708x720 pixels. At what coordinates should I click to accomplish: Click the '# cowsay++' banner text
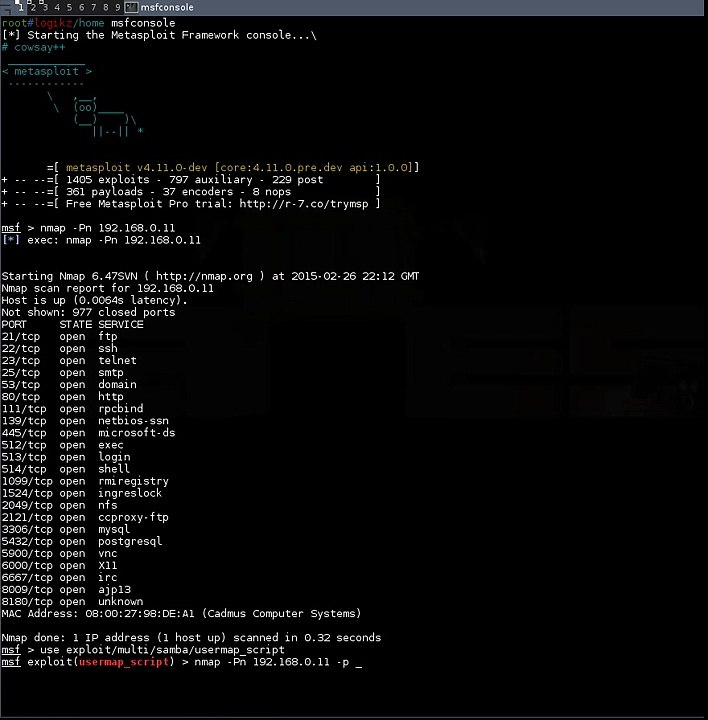(x=34, y=47)
